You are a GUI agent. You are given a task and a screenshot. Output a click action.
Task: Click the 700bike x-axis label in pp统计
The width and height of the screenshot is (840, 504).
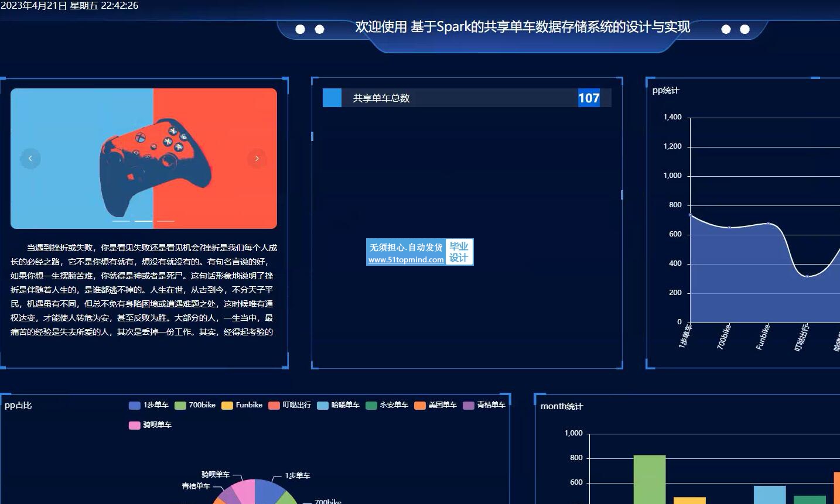[x=724, y=337]
